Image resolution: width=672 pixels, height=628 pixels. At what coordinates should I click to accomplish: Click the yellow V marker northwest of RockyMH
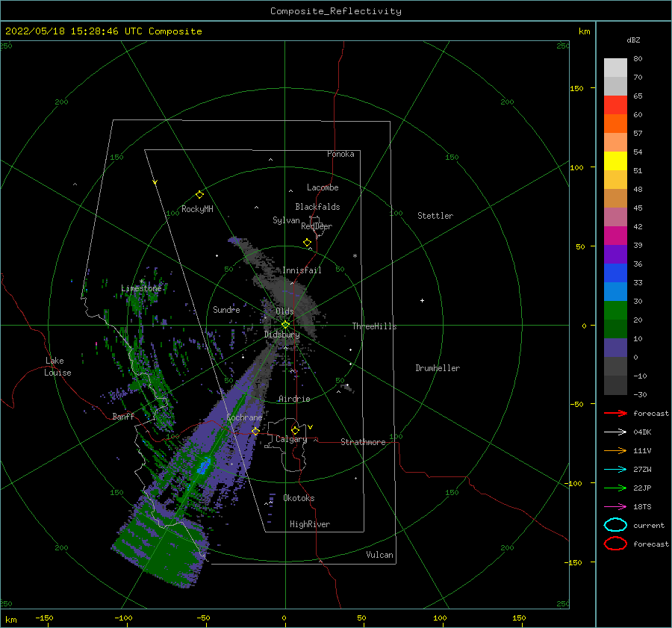155,182
